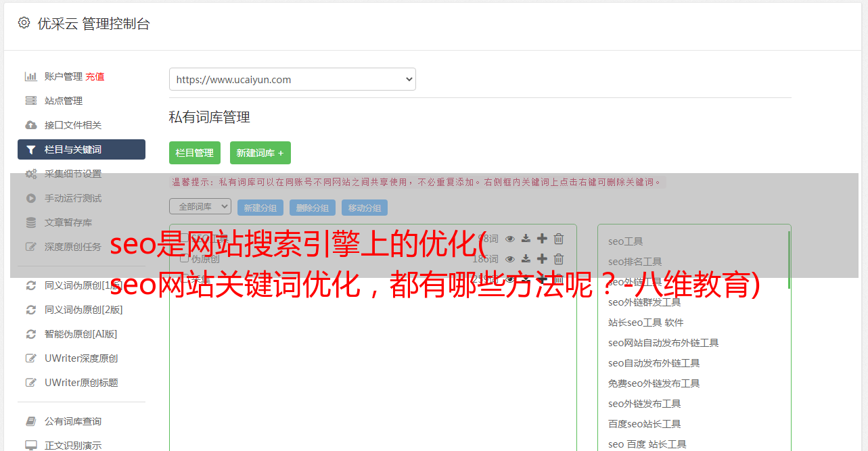Viewport: 868px width, 451px height.
Task: Click the bar chart icon for 账户管理
Action: click(x=30, y=76)
